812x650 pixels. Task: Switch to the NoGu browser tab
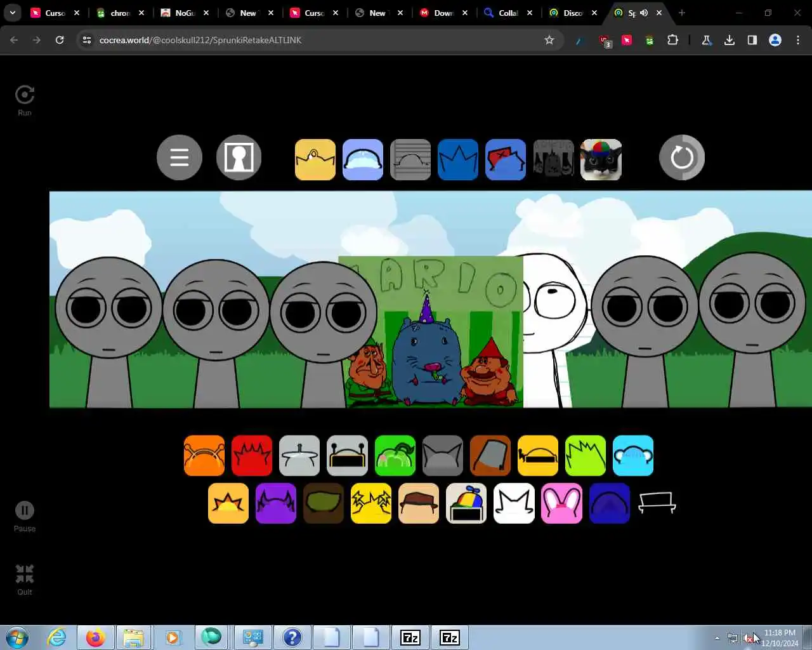[x=185, y=13]
